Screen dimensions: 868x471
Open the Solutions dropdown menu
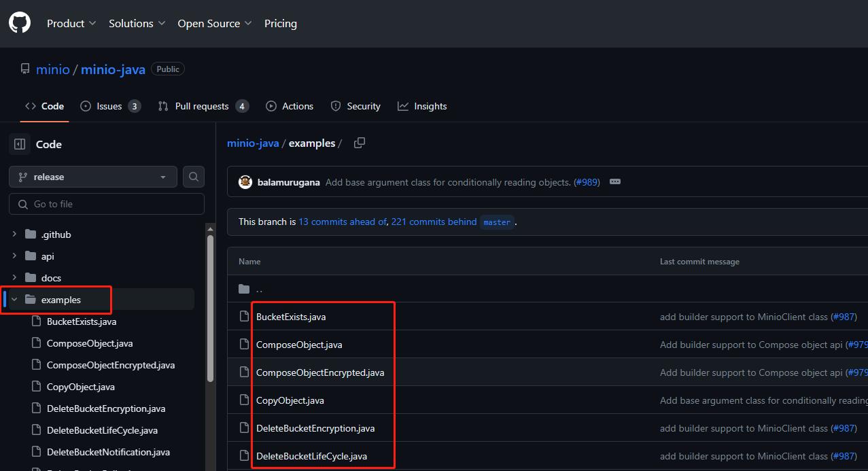(x=137, y=23)
